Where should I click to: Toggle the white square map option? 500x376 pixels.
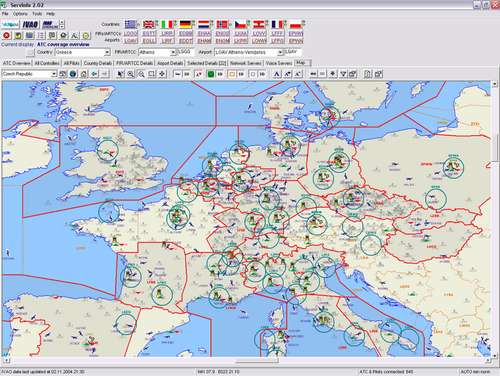pos(253,74)
